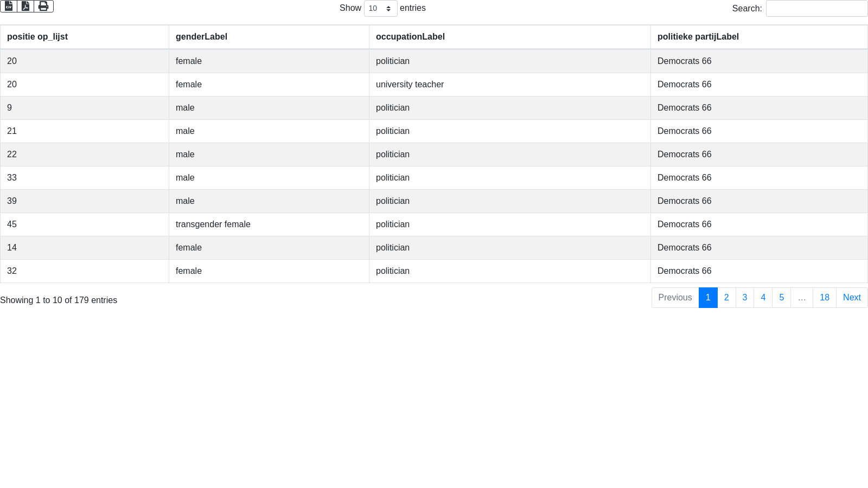The height and width of the screenshot is (488, 868).
Task: Go to page 2 of results
Action: [x=726, y=298]
